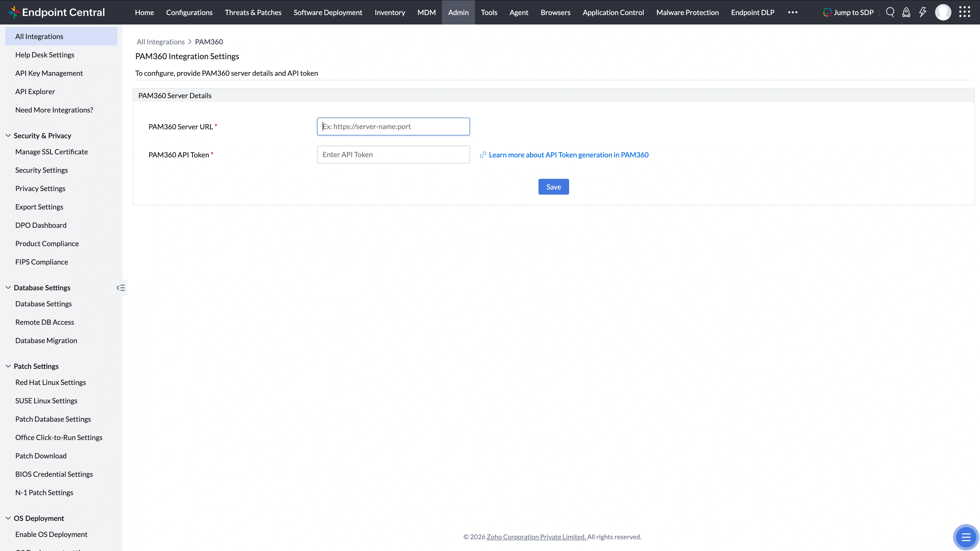The height and width of the screenshot is (551, 980).
Task: Collapse the Security & Privacy section
Action: pyautogui.click(x=8, y=136)
